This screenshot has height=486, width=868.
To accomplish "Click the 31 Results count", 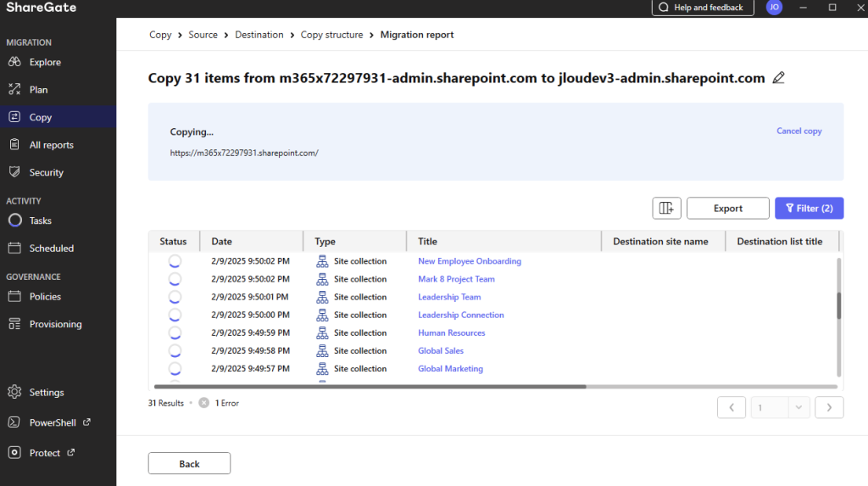I will pyautogui.click(x=165, y=403).
